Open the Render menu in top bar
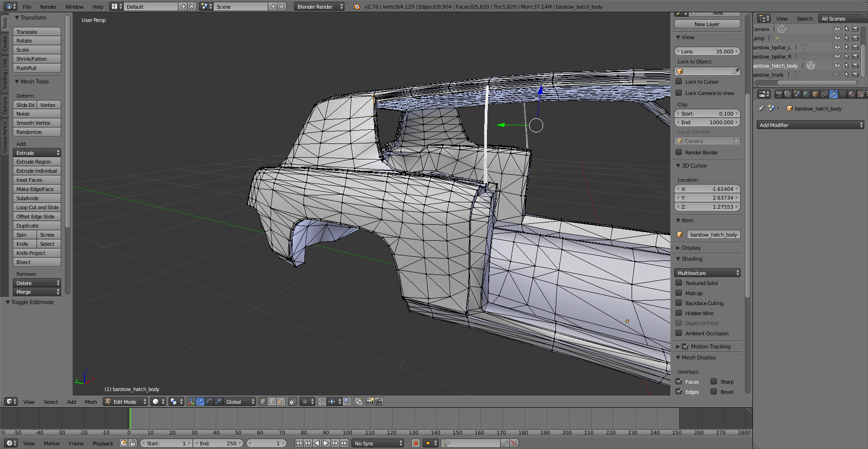The width and height of the screenshot is (868, 449). click(x=48, y=6)
